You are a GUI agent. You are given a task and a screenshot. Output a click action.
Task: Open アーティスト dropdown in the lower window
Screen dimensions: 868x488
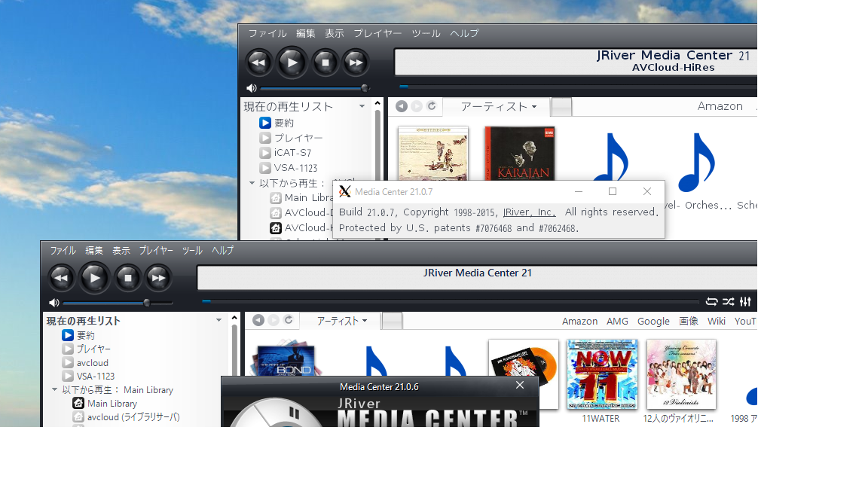click(x=341, y=321)
